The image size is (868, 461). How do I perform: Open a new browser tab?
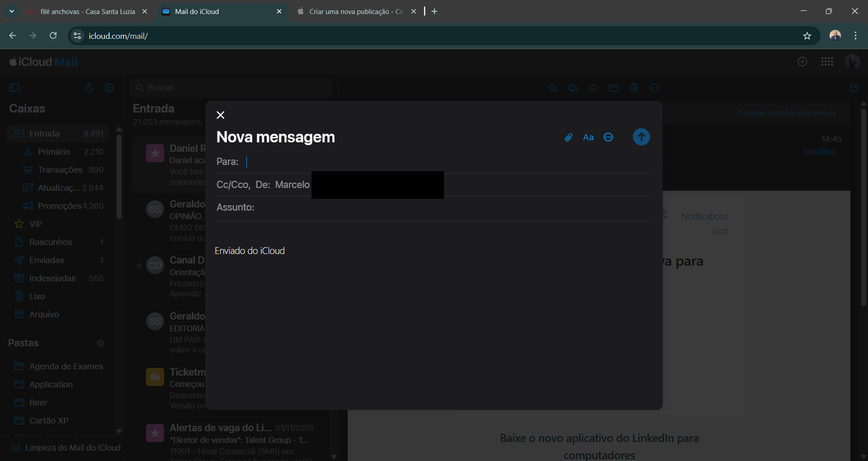(x=434, y=11)
